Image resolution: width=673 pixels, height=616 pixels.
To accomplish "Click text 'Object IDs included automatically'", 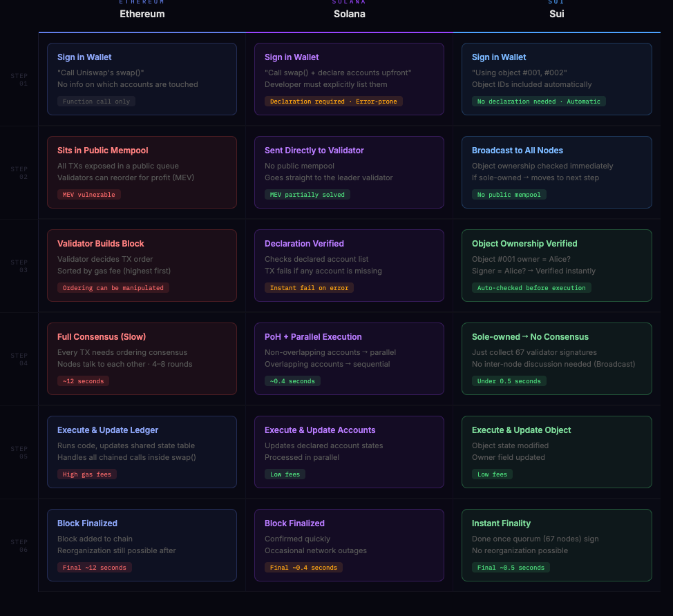I will [x=531, y=84].
